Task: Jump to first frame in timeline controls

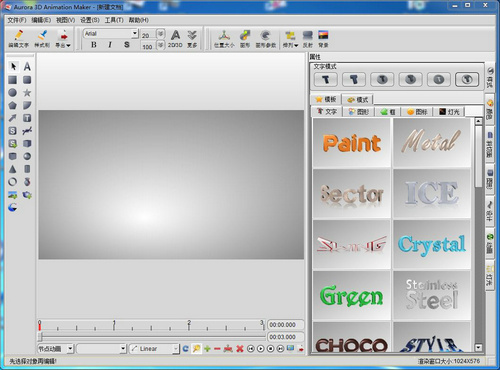Action: 251,349
